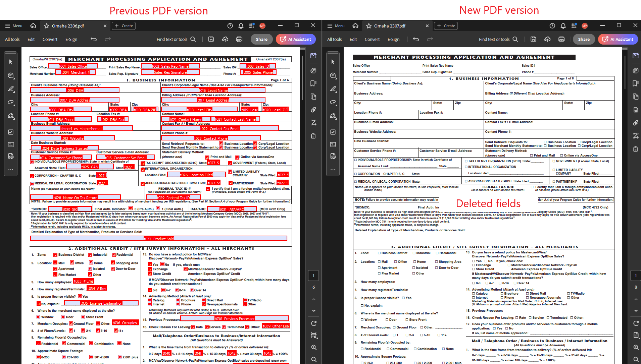Open AI Assistant in left window

[296, 39]
